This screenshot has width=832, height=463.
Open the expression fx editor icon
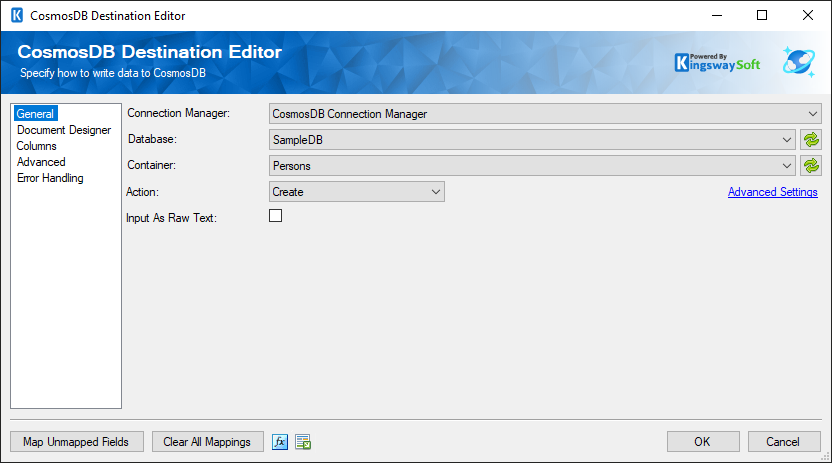(x=280, y=442)
